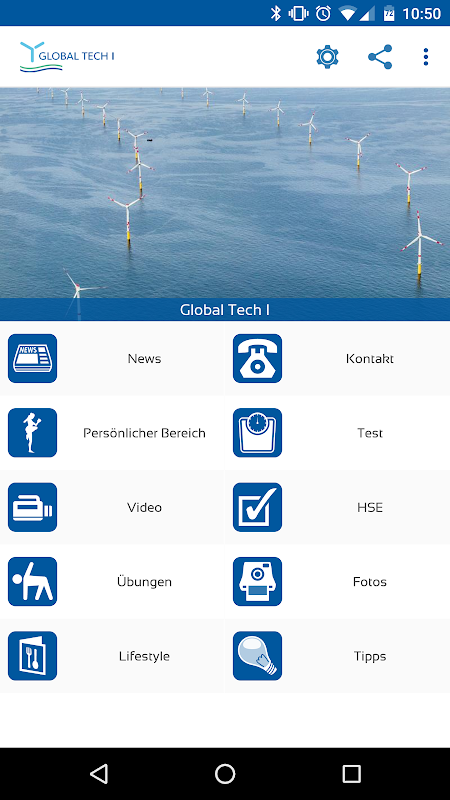The width and height of the screenshot is (450, 800).
Task: Tap the Bluetooth status bar icon
Action: (x=276, y=13)
